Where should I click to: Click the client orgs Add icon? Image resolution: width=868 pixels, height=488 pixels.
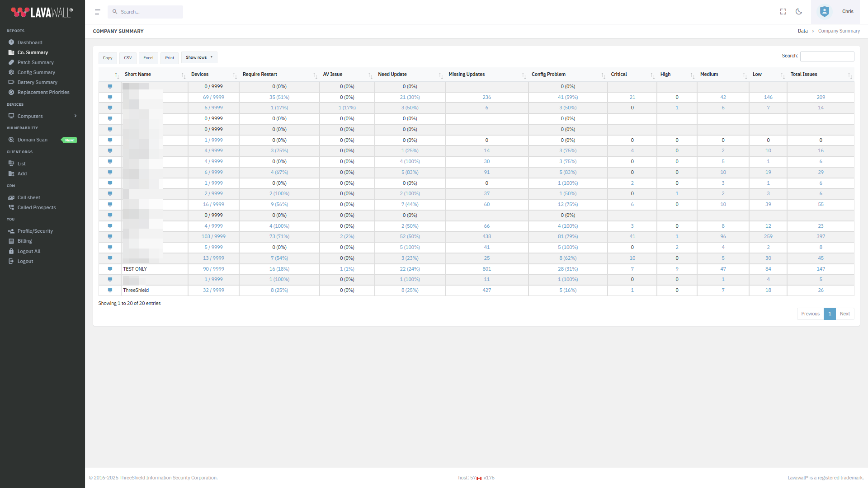11,174
